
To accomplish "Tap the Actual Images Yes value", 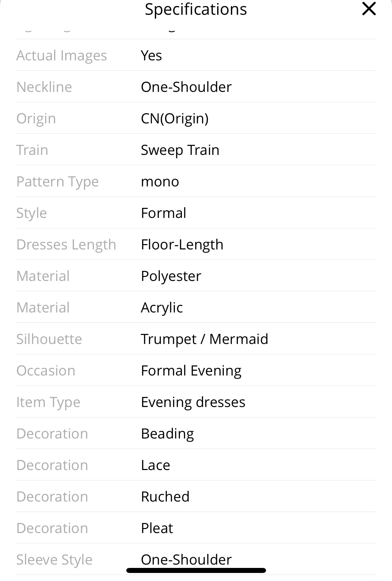I will point(151,56).
